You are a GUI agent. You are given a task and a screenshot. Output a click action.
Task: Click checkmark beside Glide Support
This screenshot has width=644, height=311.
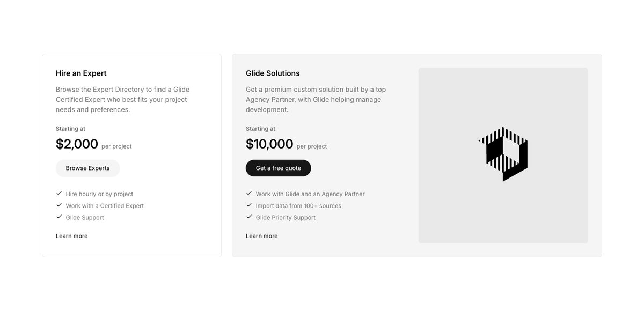(59, 217)
